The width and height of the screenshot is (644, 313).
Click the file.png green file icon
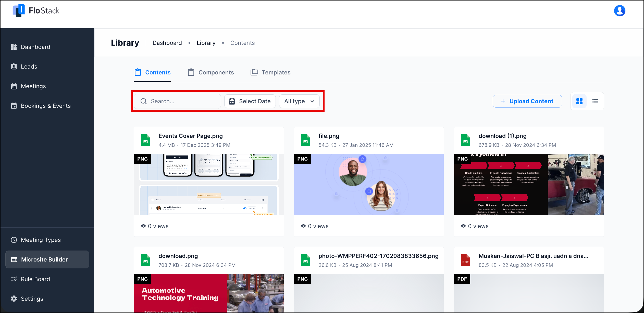click(x=305, y=140)
